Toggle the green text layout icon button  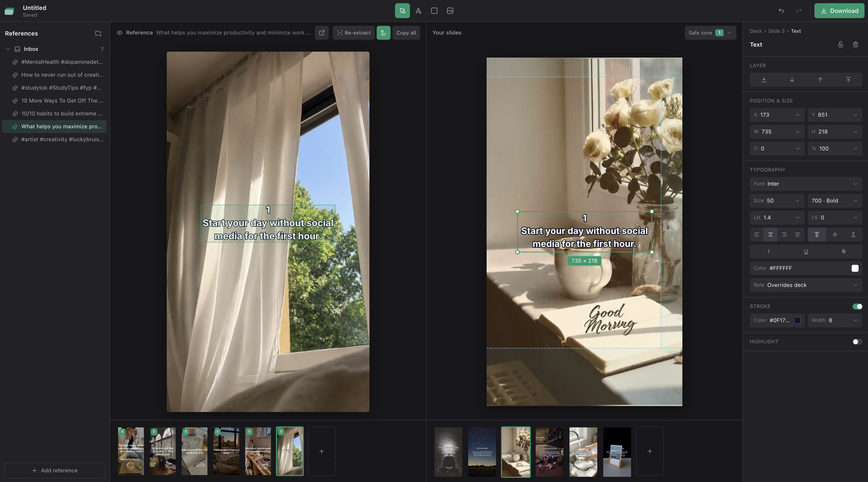(x=383, y=33)
